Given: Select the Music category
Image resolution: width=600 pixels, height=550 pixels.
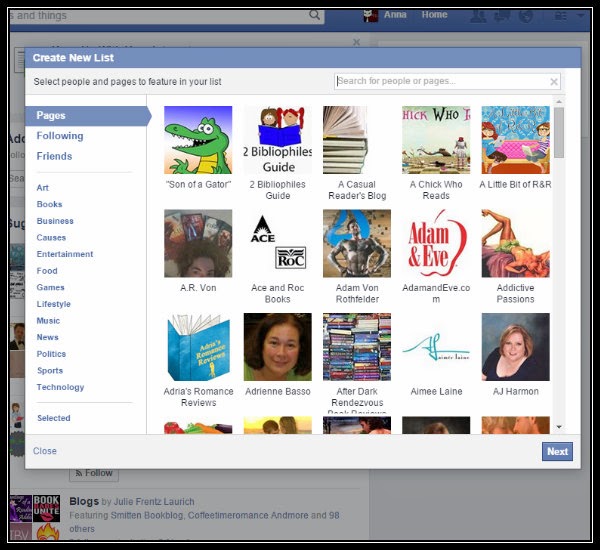Looking at the screenshot, I should pyautogui.click(x=48, y=320).
